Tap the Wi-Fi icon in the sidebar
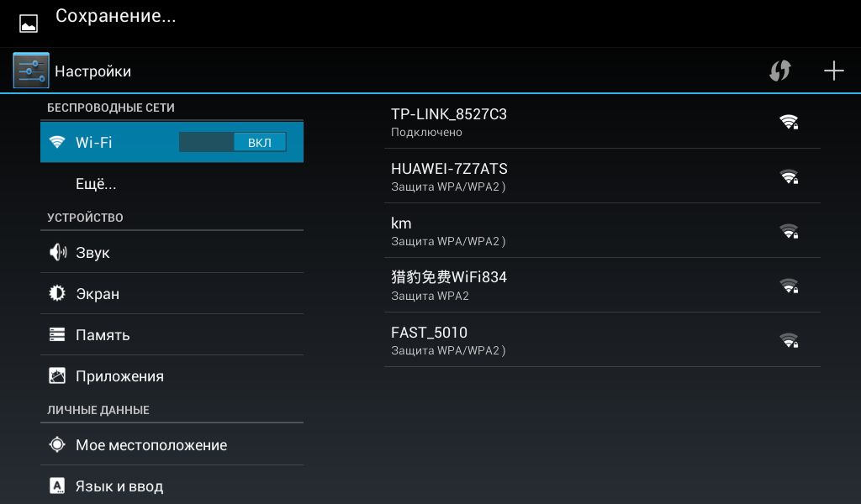Screen dimensions: 861x504 click(x=57, y=142)
